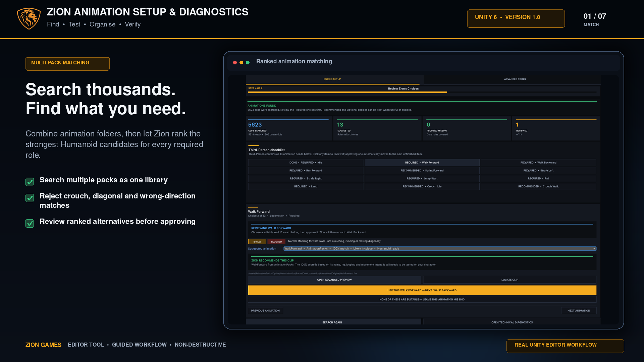Click the 'Review Zion's Choices' step title

click(x=403, y=89)
